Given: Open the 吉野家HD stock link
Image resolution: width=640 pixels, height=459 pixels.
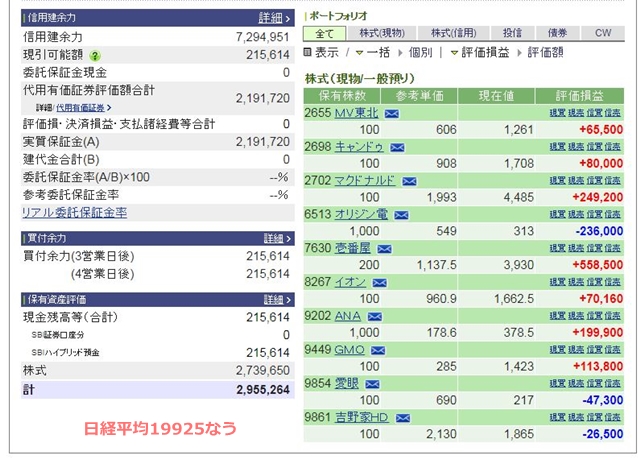Looking at the screenshot, I should 362,417.
